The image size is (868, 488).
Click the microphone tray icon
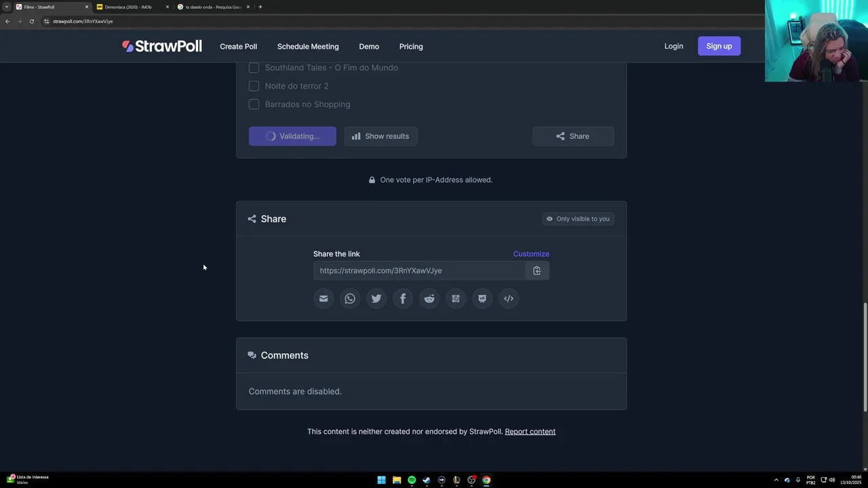point(797,480)
